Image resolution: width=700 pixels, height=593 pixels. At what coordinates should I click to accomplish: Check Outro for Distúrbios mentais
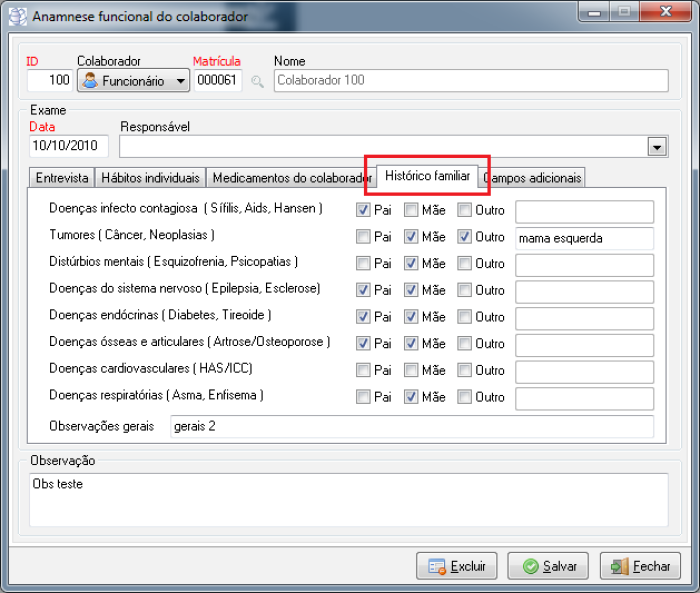point(465,264)
